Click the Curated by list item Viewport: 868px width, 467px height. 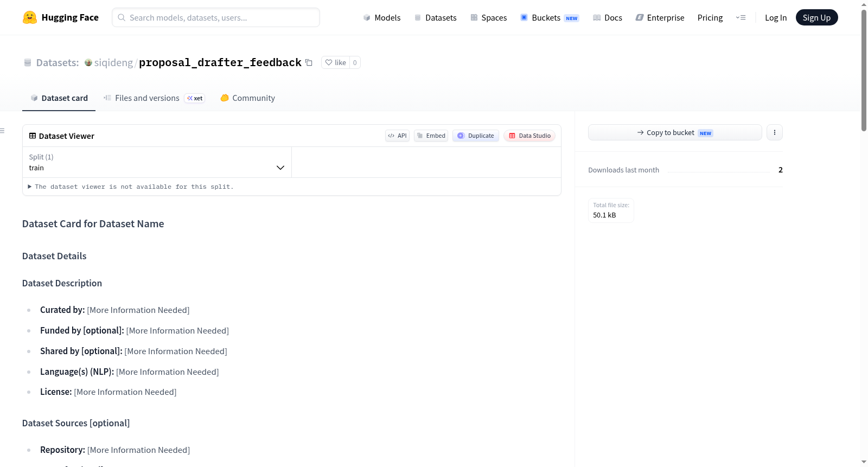(x=115, y=310)
